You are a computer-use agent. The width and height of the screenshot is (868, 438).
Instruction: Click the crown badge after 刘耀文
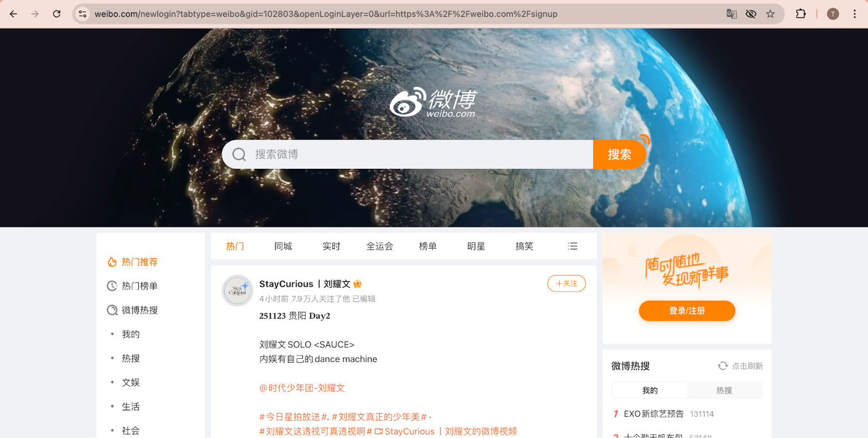pyautogui.click(x=358, y=284)
